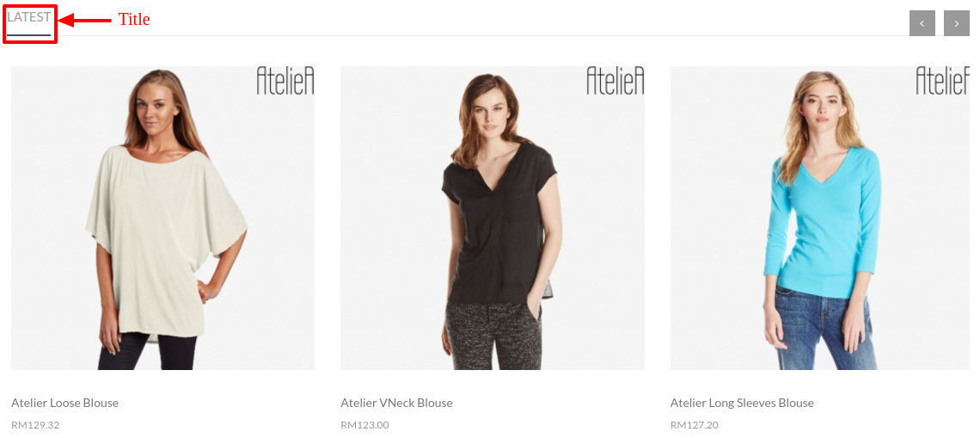The height and width of the screenshot is (438, 980).
Task: Open the Atelier Loose Blouse product link
Action: click(65, 403)
